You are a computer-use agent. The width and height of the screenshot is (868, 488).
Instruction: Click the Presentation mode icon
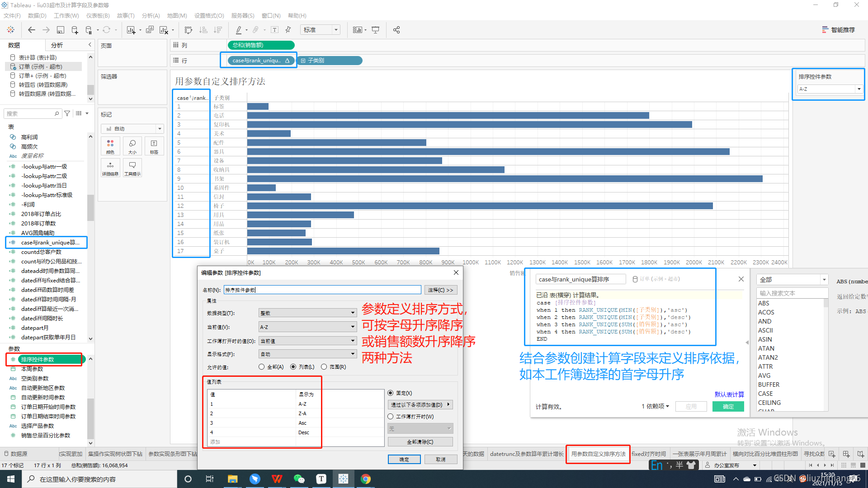(375, 30)
